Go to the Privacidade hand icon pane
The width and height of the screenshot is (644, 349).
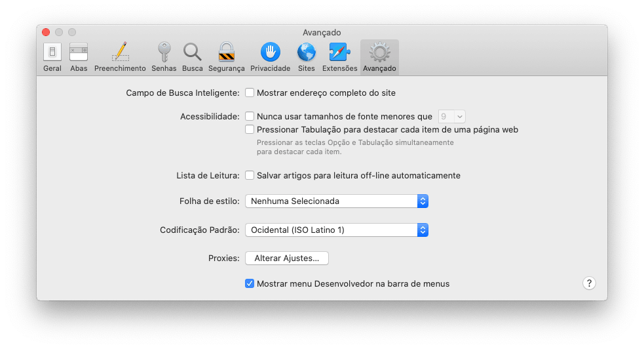271,58
